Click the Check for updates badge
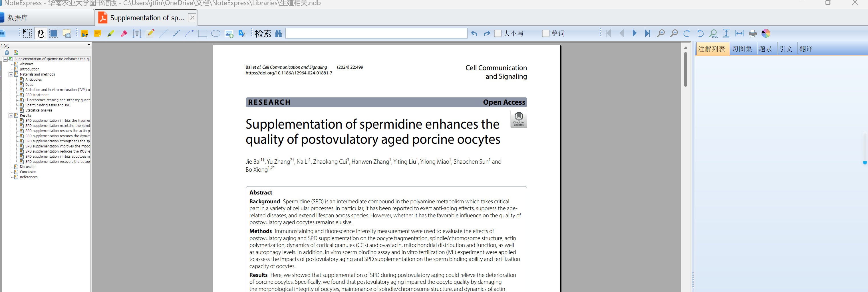Viewport: 868px width, 292px height. click(x=519, y=119)
